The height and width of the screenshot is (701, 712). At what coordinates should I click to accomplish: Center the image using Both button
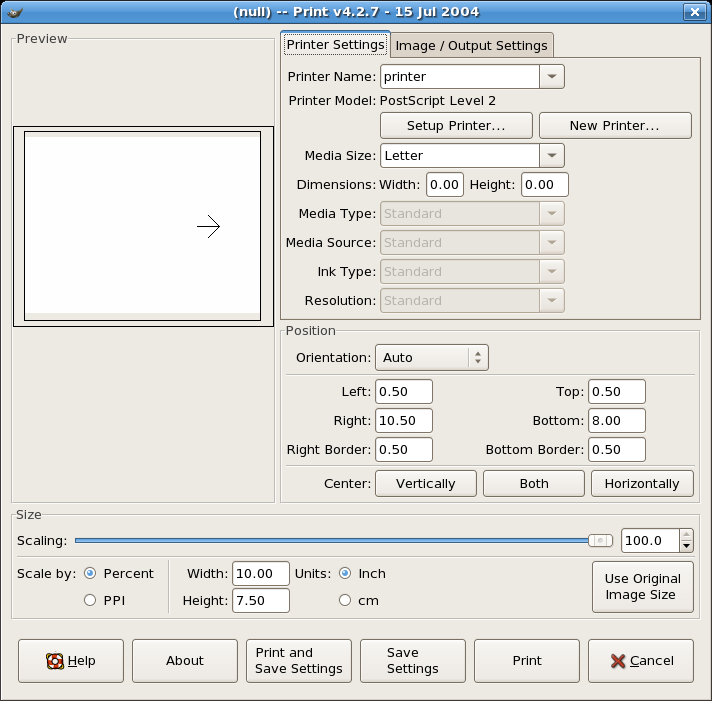point(534,483)
